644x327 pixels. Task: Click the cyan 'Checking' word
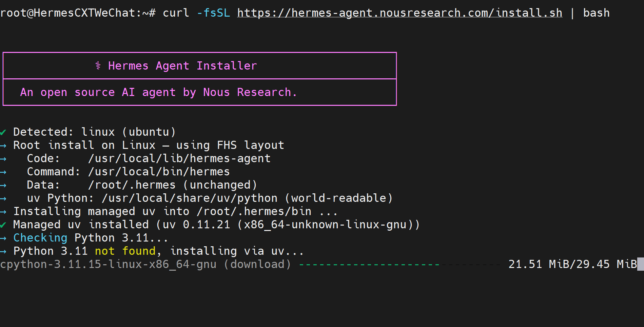[x=40, y=238]
